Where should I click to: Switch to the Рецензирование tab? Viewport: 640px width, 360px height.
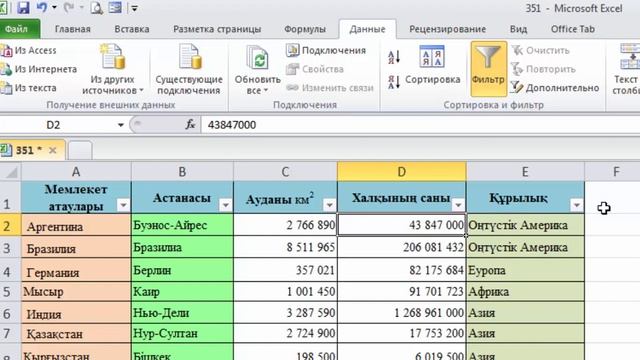pyautogui.click(x=447, y=29)
